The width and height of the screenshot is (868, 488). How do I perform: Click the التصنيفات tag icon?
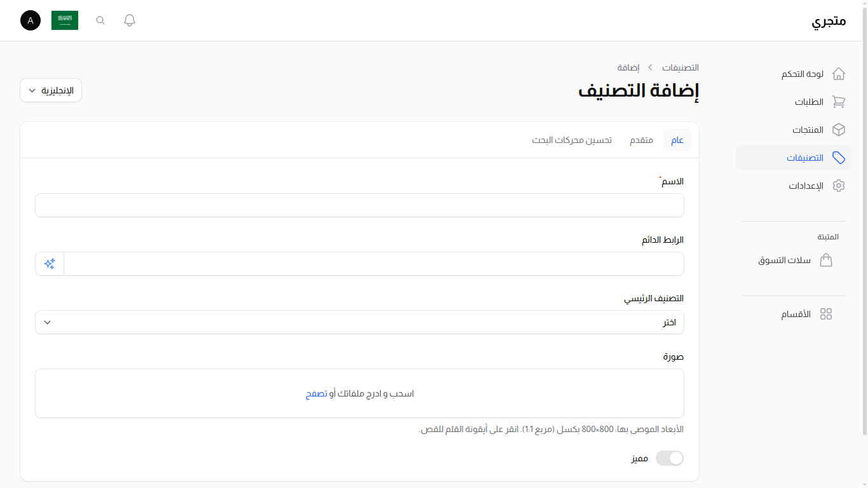(839, 158)
